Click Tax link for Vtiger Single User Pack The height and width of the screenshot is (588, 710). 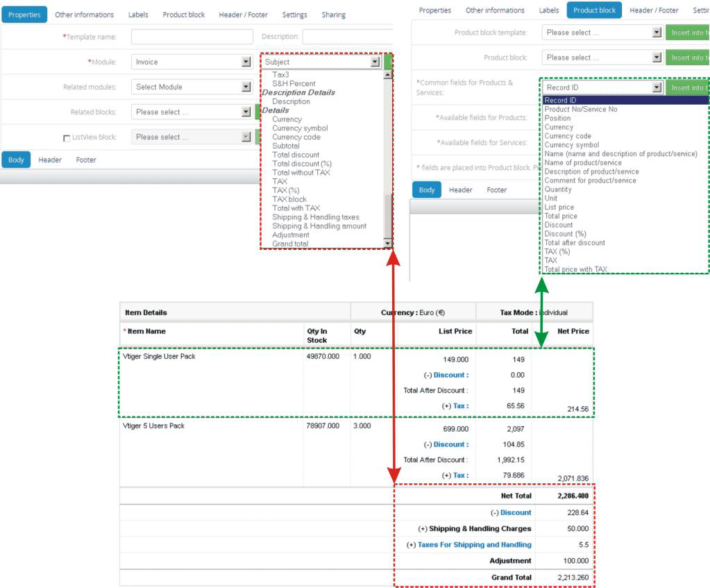pyautogui.click(x=461, y=406)
